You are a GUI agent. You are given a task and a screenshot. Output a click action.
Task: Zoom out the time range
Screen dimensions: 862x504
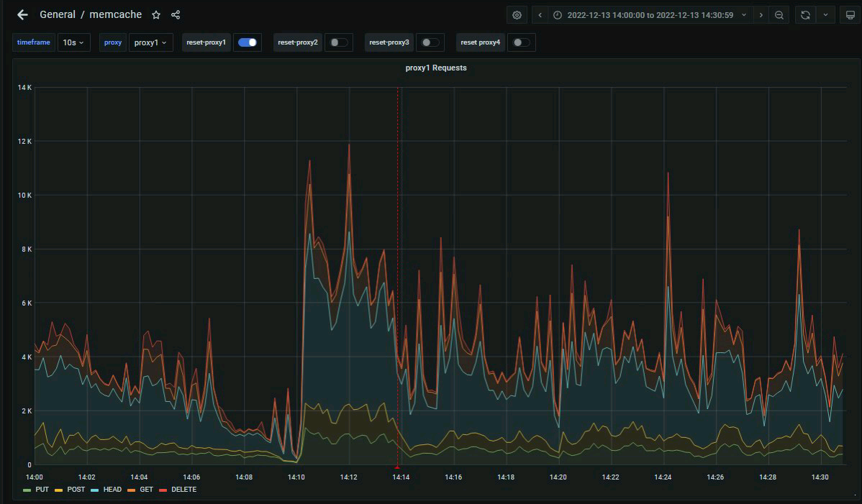779,15
